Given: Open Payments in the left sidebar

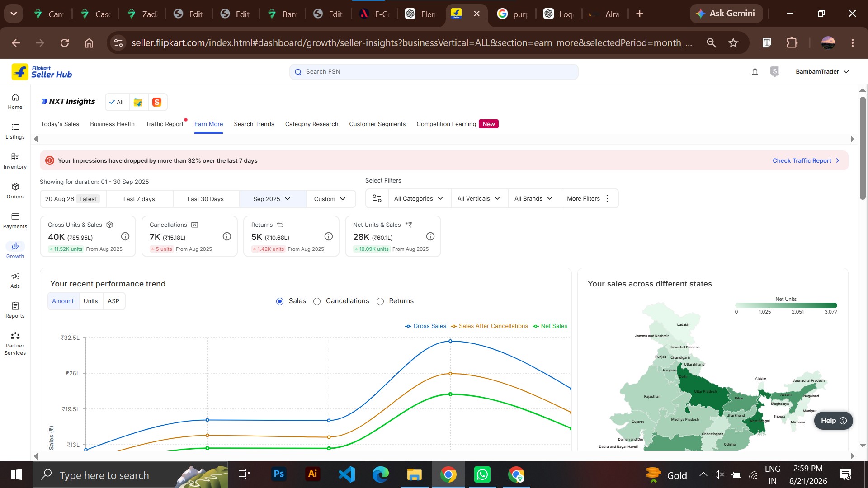Looking at the screenshot, I should click(15, 221).
